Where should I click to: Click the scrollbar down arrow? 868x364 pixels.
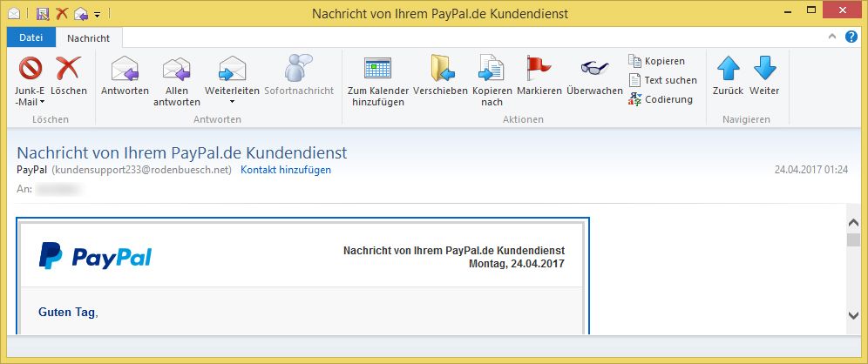853,314
